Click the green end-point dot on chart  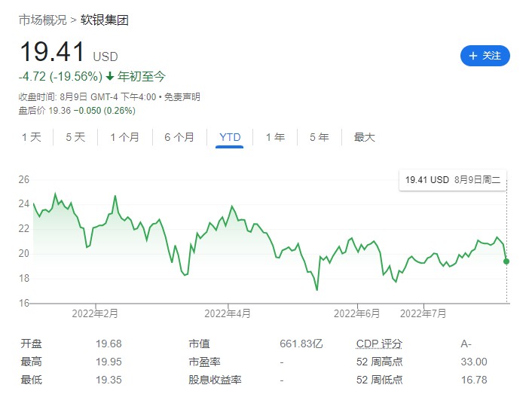pos(506,261)
